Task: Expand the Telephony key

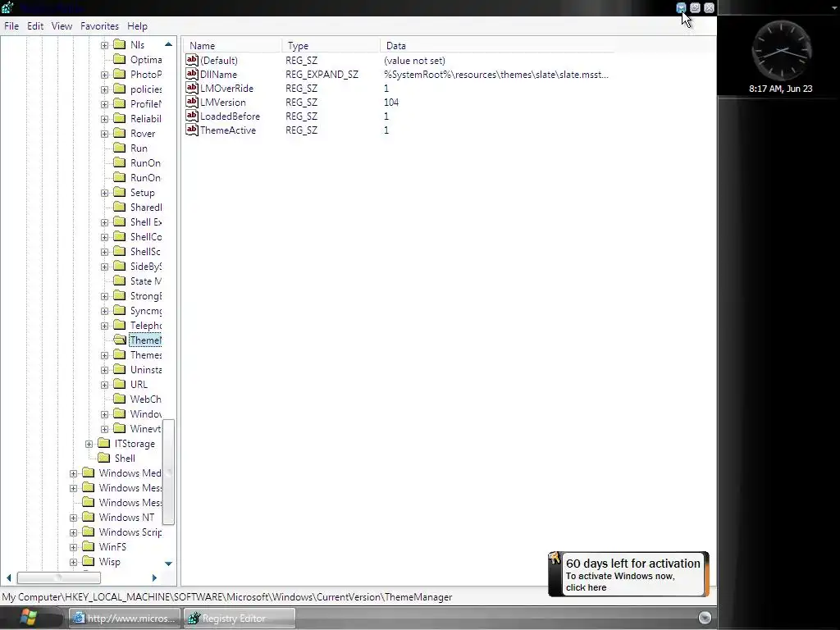Action: coord(104,326)
